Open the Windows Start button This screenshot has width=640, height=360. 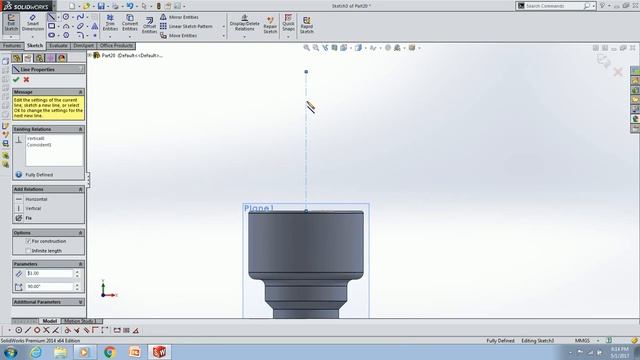pos(10,352)
